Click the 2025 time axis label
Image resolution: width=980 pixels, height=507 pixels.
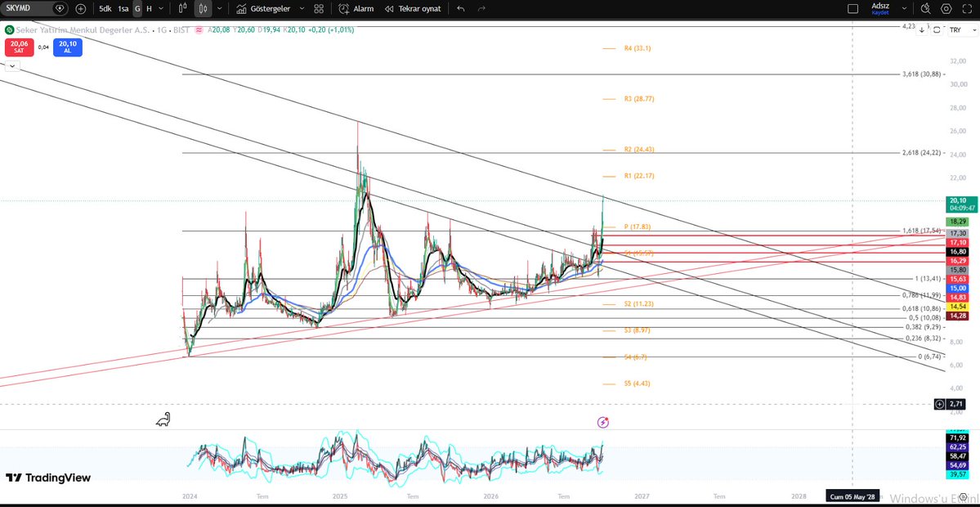341,496
